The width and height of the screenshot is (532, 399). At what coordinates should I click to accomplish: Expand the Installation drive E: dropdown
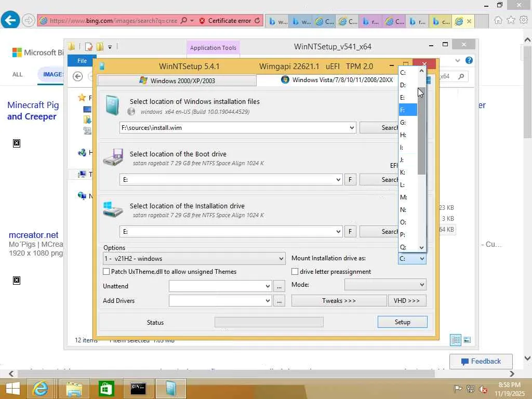pos(338,232)
